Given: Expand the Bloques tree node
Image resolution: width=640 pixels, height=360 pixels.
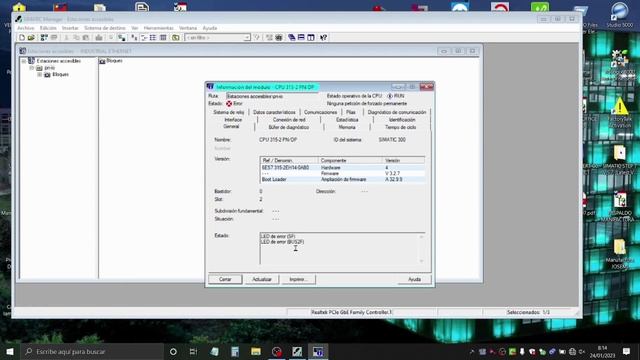Looking at the screenshot, I should 40,75.
